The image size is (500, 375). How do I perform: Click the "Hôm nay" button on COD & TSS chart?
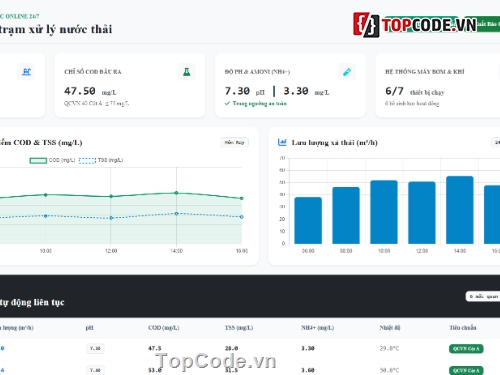(x=235, y=142)
